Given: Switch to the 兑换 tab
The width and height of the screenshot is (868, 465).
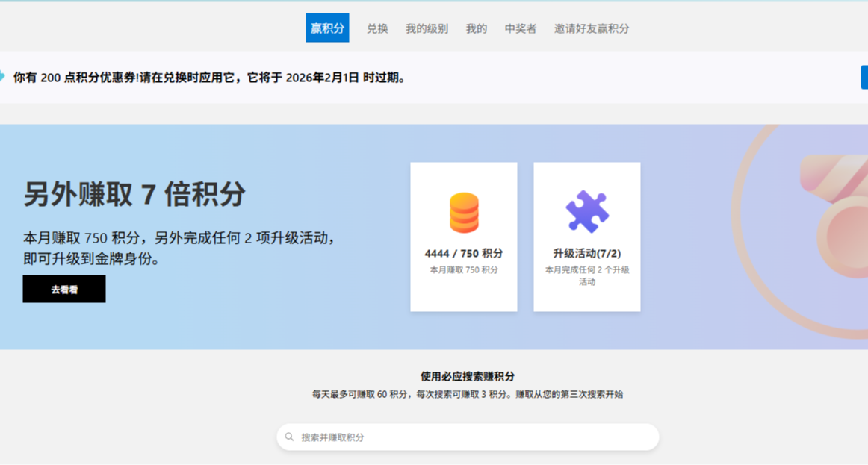Looking at the screenshot, I should tap(377, 28).
